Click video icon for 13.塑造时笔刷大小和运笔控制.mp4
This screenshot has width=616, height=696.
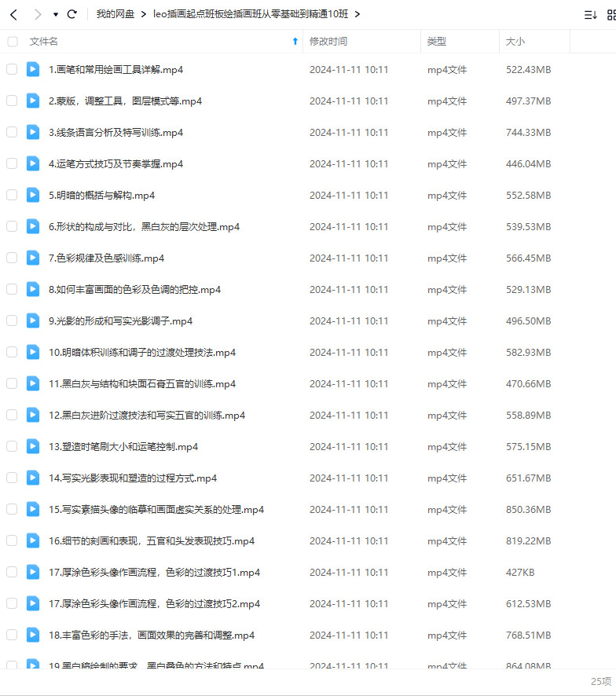[33, 446]
